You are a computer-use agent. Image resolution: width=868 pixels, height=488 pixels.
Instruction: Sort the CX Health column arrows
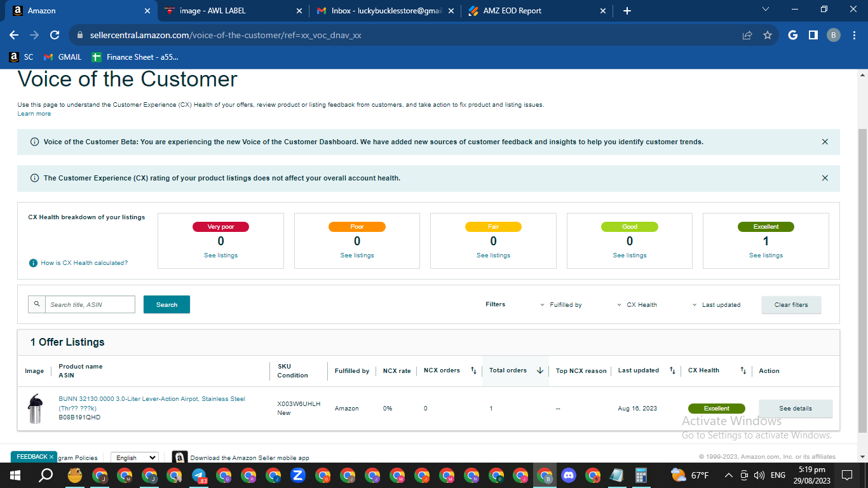click(x=743, y=370)
